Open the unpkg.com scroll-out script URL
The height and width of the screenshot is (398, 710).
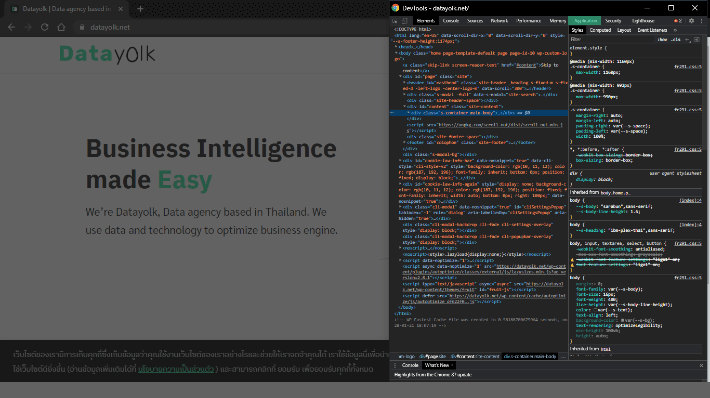500,125
